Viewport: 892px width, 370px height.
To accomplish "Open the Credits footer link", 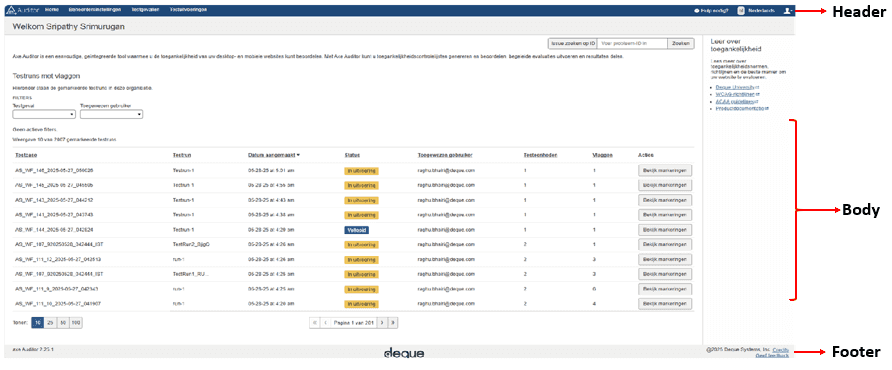I will click(x=781, y=349).
